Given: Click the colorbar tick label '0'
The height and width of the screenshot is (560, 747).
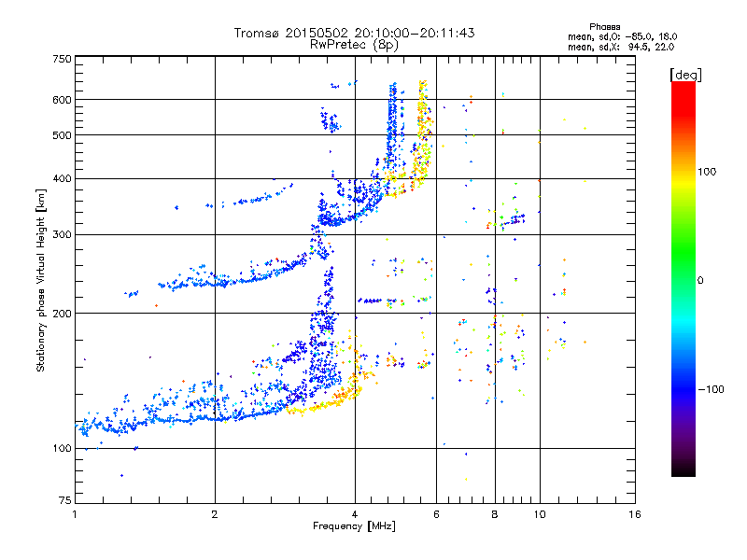Looking at the screenshot, I should coord(700,280).
